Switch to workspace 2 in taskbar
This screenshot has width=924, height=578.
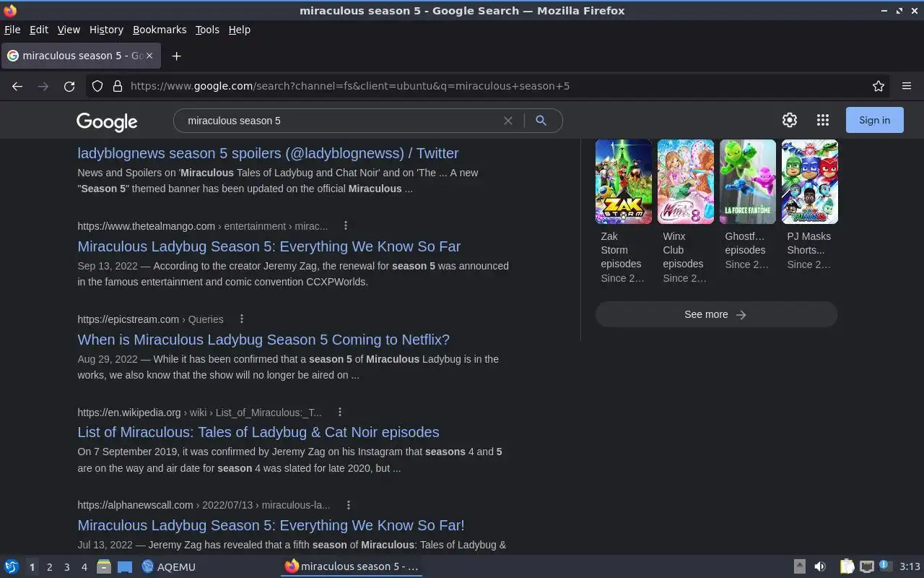(50, 566)
